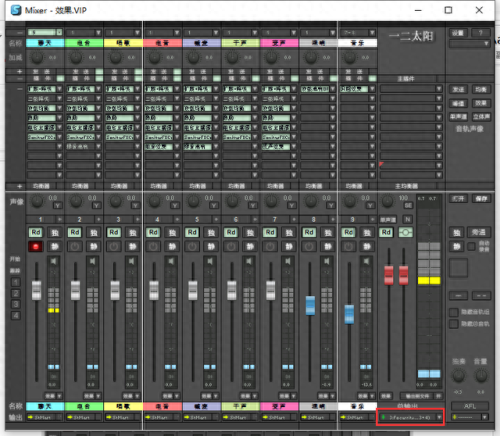Tick the checkbox beside the right-panel mute button
This screenshot has width=500, height=436.
(x=471, y=247)
